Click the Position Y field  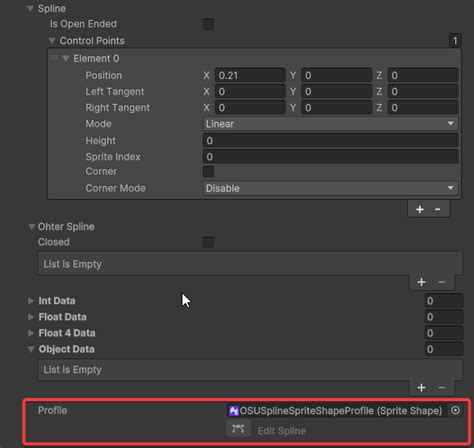pos(336,75)
